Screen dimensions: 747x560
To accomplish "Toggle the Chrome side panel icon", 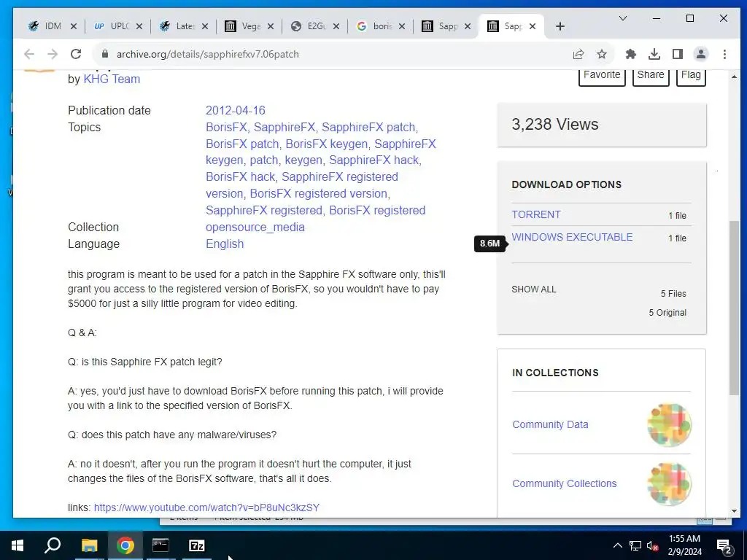I will point(678,54).
